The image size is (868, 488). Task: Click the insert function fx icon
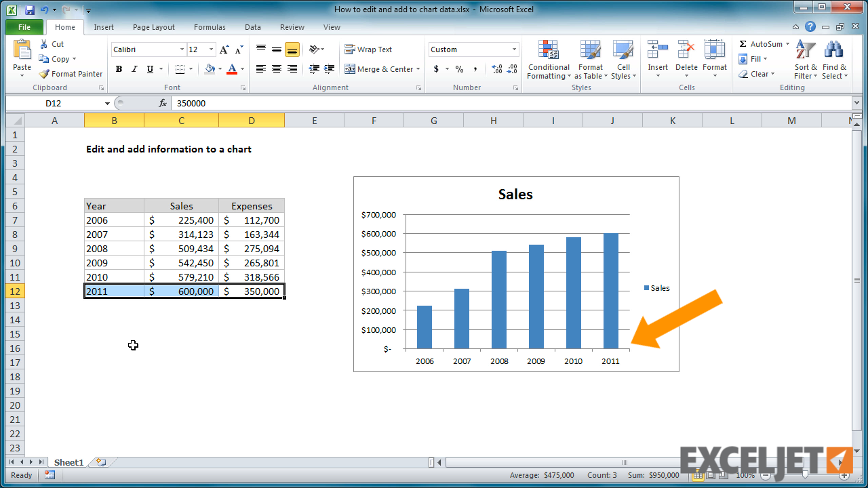[x=163, y=103]
